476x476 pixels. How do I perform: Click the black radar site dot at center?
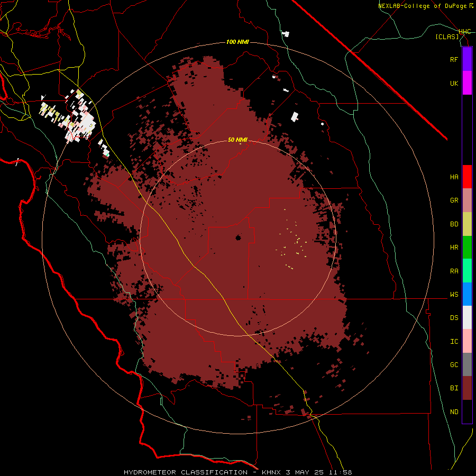tap(238, 237)
